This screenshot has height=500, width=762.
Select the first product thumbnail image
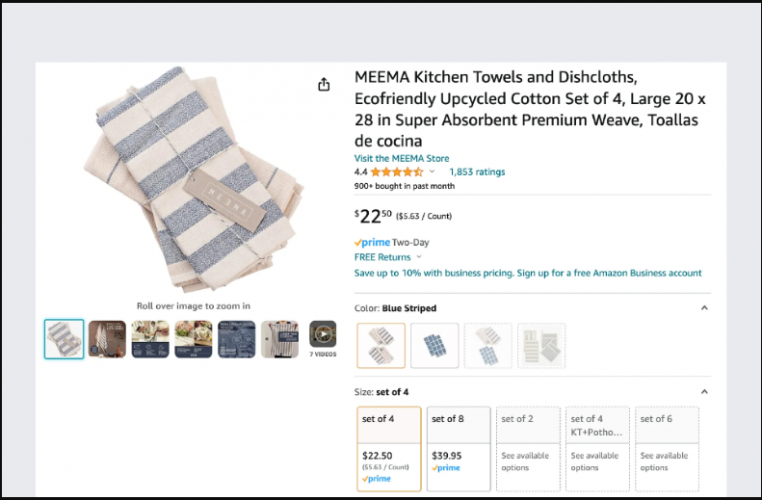pyautogui.click(x=64, y=340)
